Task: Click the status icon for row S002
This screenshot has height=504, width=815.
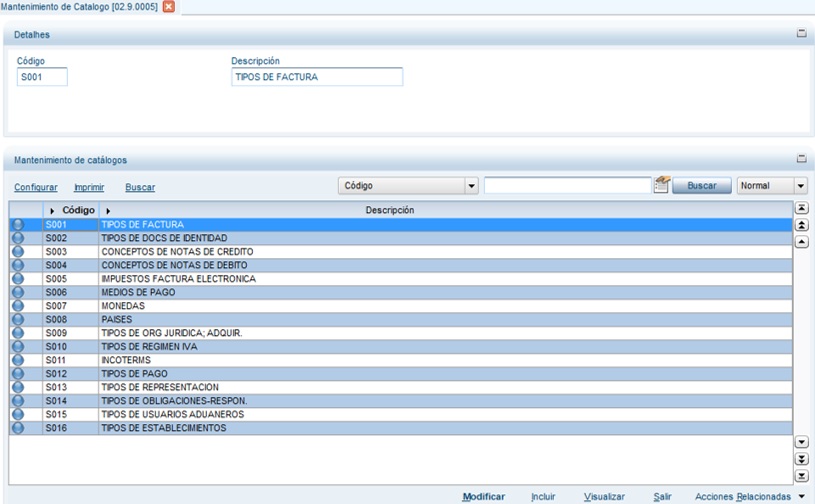Action: click(x=18, y=238)
